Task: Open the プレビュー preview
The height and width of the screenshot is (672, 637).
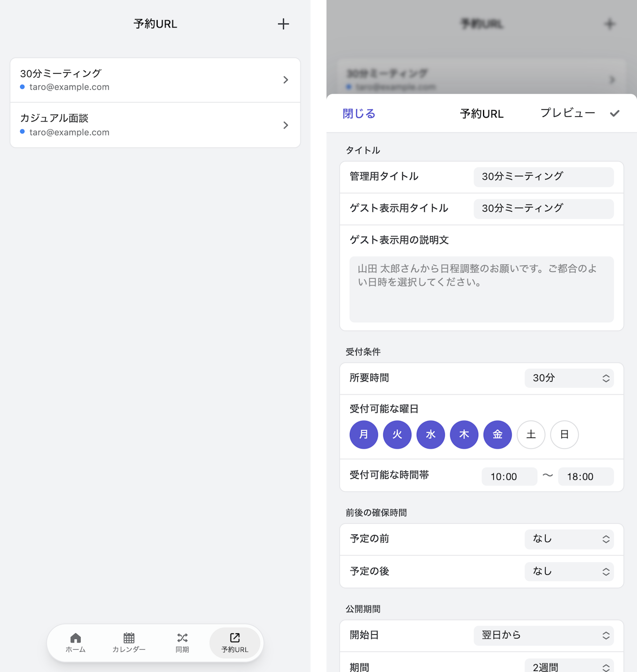Action: point(567,113)
